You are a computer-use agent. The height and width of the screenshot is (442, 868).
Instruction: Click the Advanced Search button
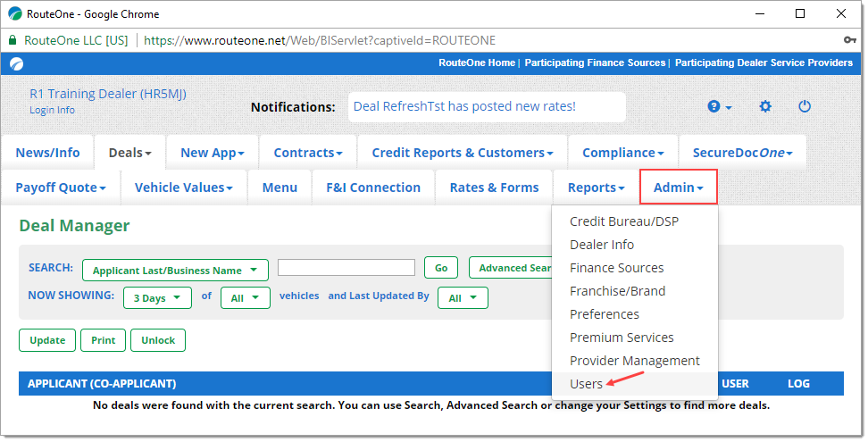[511, 268]
